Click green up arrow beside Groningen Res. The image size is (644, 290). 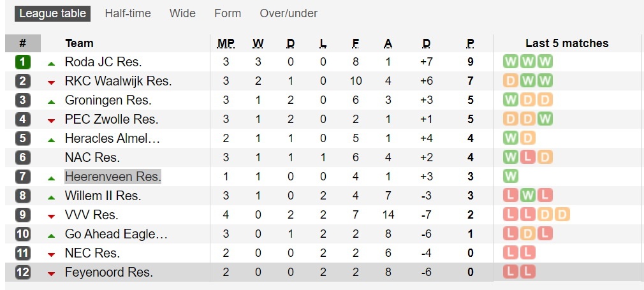(51, 101)
